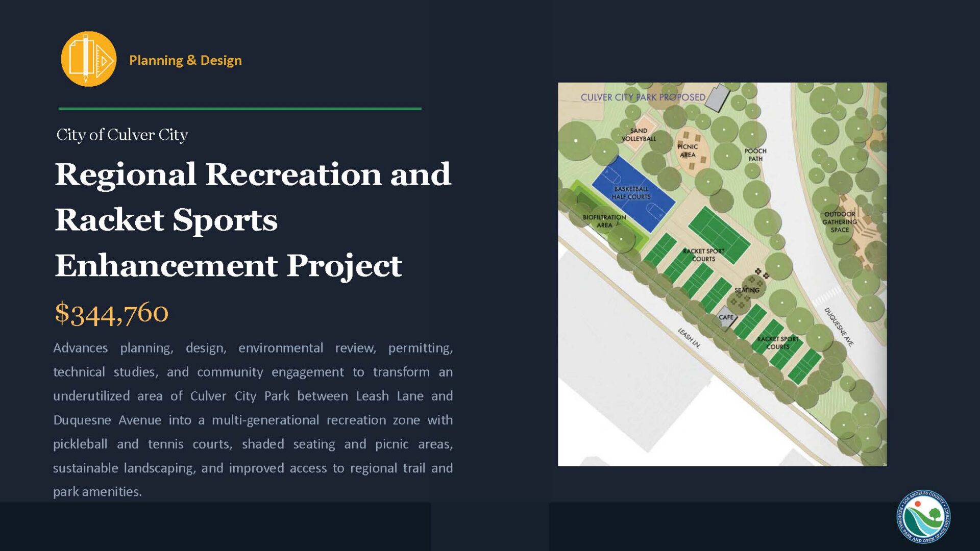The image size is (980, 551).
Task: Click the orange Planning & Design icon
Action: 88,59
